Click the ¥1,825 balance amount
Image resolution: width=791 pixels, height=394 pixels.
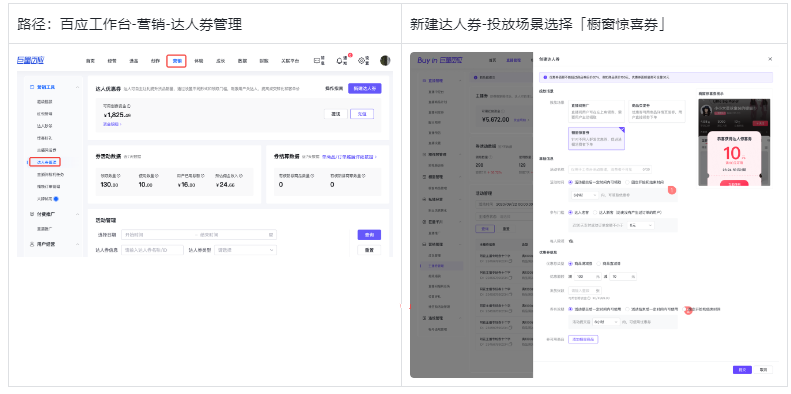point(117,115)
